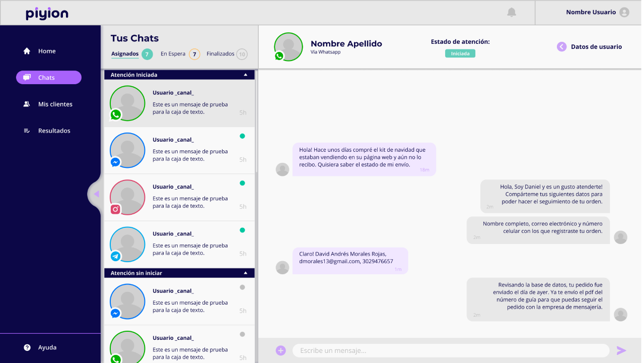Image resolution: width=644 pixels, height=363 pixels.
Task: Click grey status dot on first Atención sin iniciar chat
Action: 242,287
